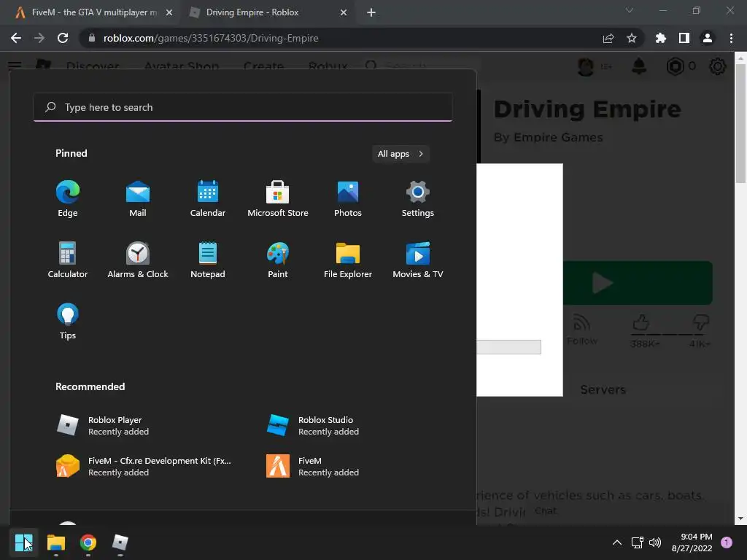Click Roblox settings gear icon

pos(718,66)
